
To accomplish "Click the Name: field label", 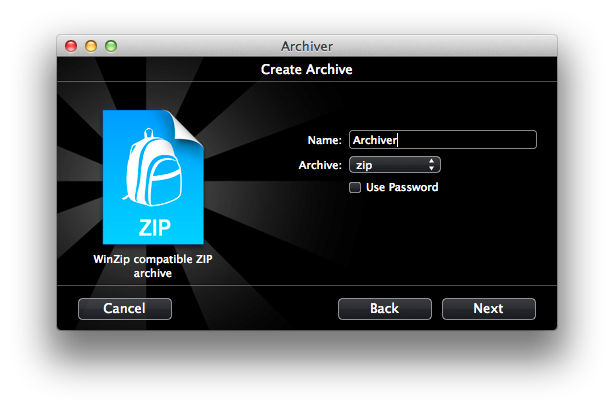I will (x=324, y=141).
